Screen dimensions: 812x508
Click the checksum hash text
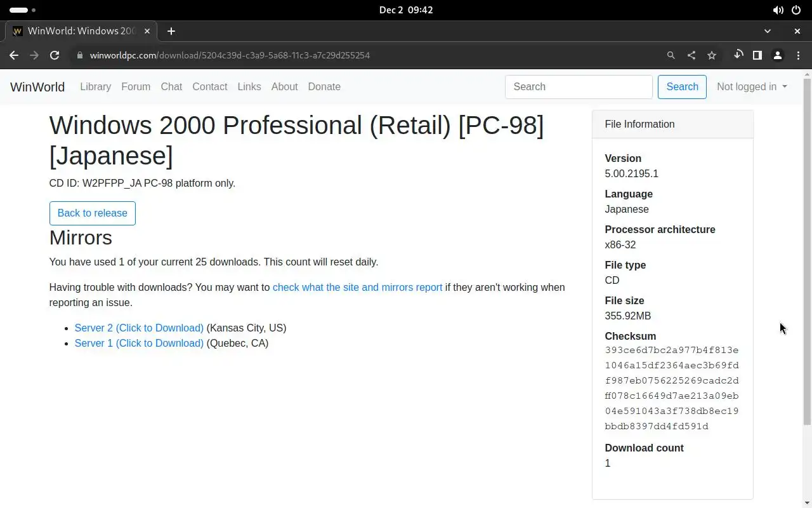672,389
